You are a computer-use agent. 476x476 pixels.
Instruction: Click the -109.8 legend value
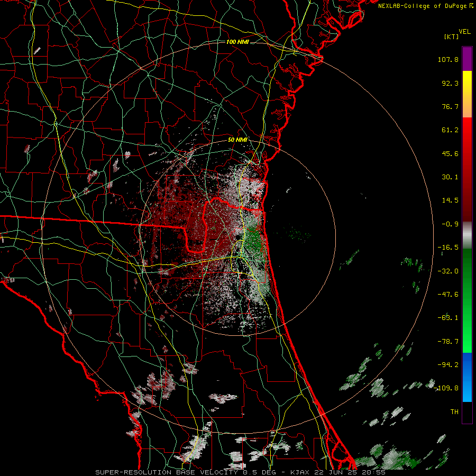(446, 388)
